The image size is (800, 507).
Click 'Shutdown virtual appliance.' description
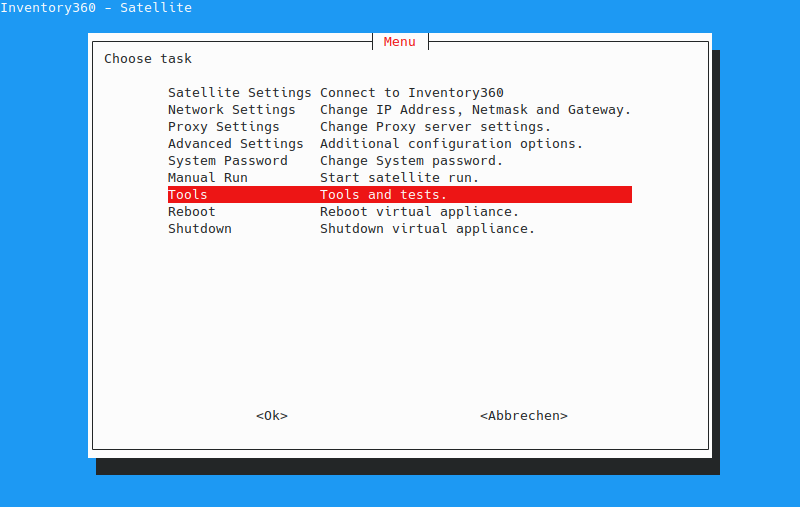(x=428, y=229)
